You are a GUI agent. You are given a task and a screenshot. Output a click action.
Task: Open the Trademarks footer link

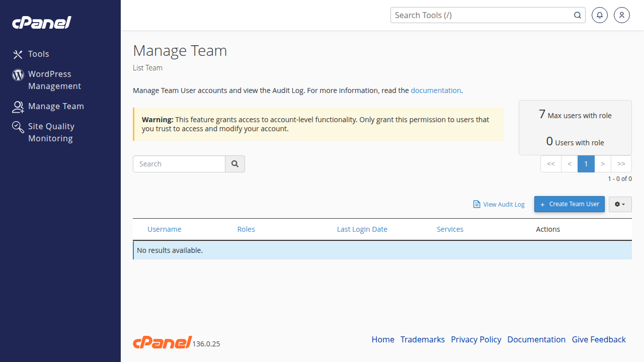click(423, 339)
